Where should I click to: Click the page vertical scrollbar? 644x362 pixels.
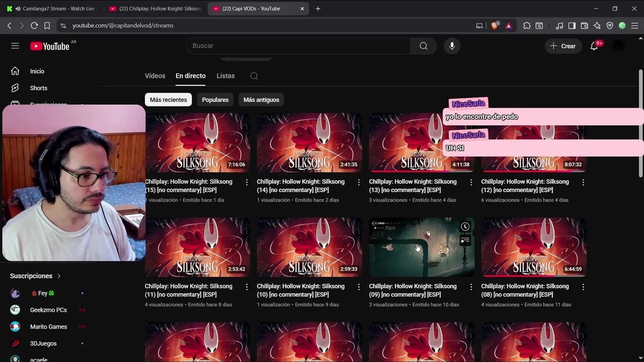(640, 123)
